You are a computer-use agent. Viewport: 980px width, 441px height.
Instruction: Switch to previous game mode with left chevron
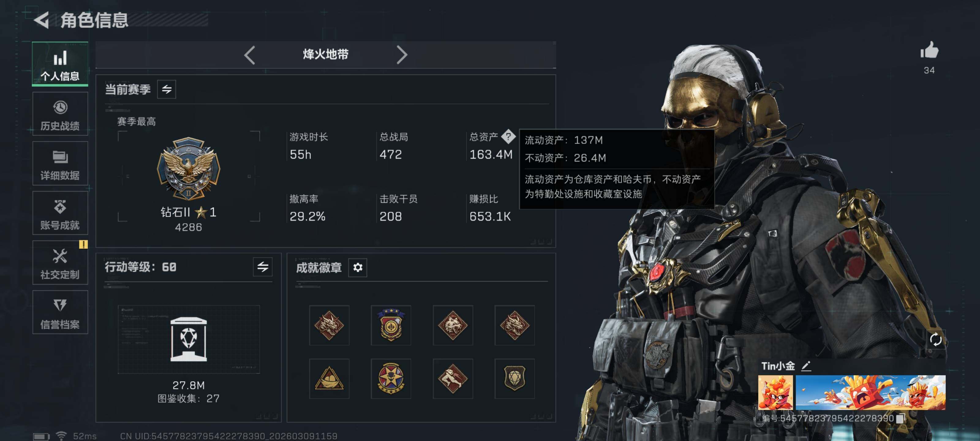[x=250, y=55]
